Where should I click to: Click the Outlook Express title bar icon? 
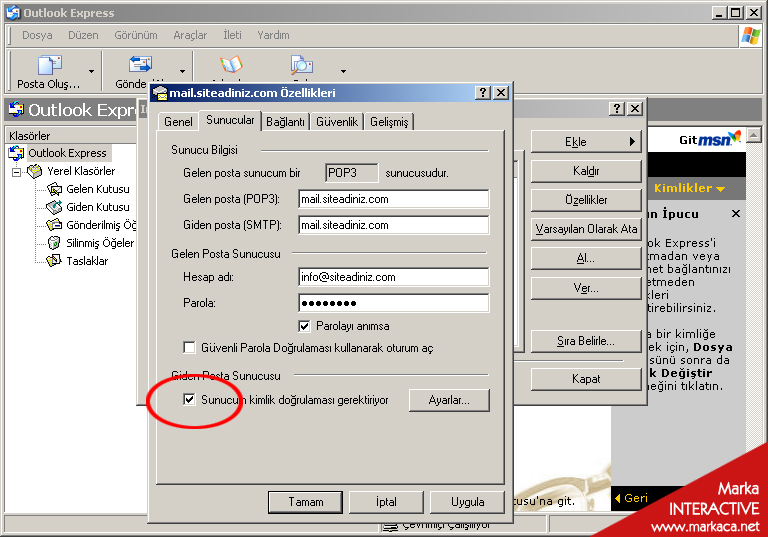point(13,13)
